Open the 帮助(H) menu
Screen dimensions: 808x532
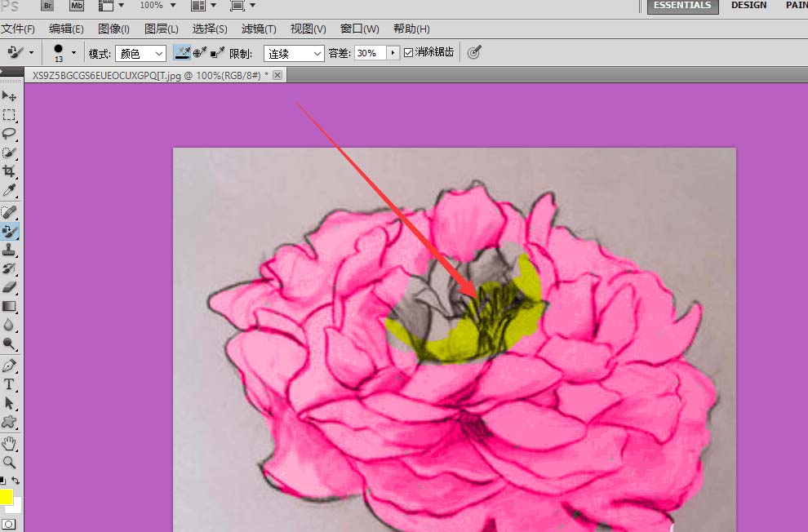[x=411, y=29]
